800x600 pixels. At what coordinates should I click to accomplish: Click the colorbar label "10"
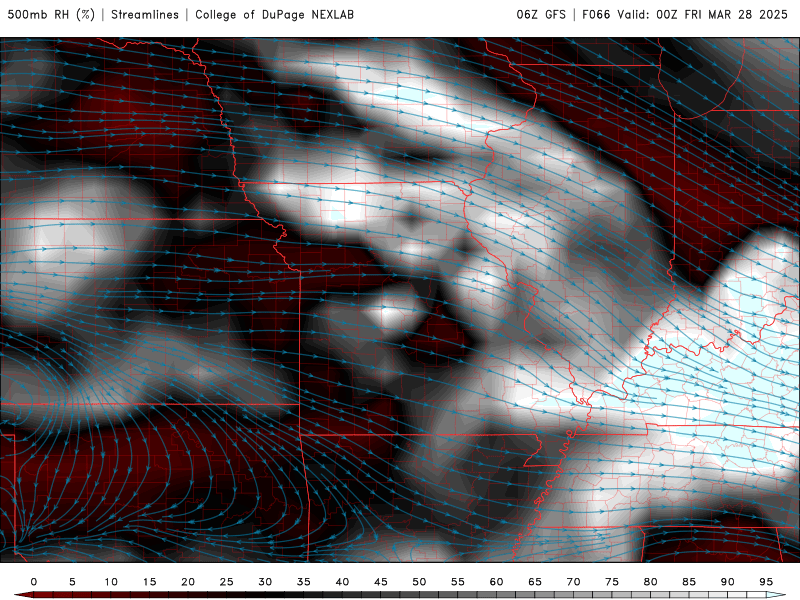111,582
